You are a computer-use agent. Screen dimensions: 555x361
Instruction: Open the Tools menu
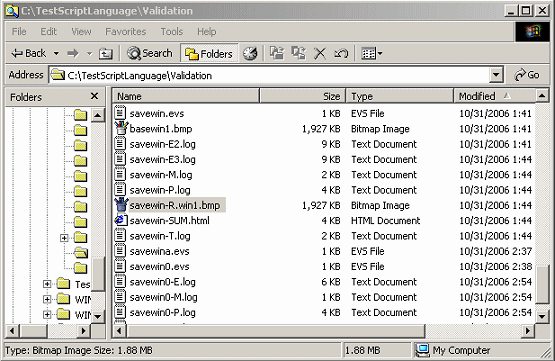coord(172,31)
